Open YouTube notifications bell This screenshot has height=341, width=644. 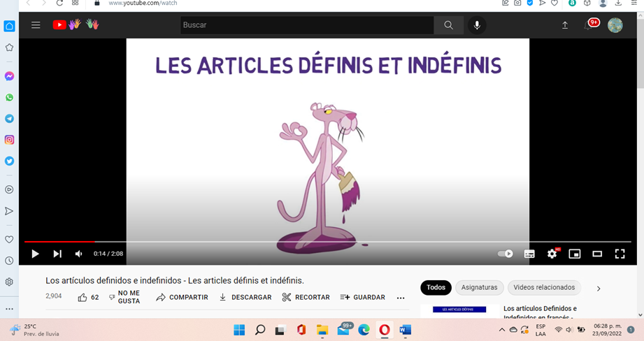pos(589,25)
